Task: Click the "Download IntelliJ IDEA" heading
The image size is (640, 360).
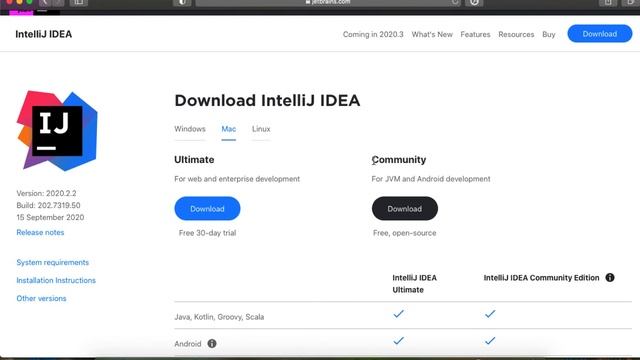Action: (267, 100)
